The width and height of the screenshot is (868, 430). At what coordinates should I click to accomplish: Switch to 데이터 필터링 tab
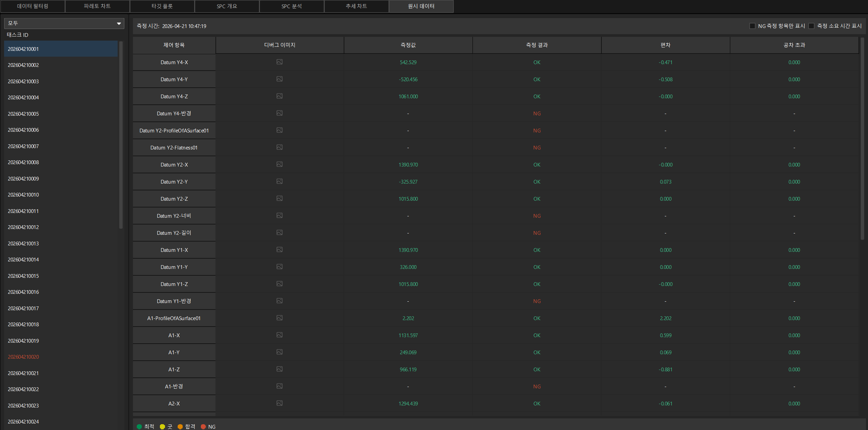click(x=33, y=6)
